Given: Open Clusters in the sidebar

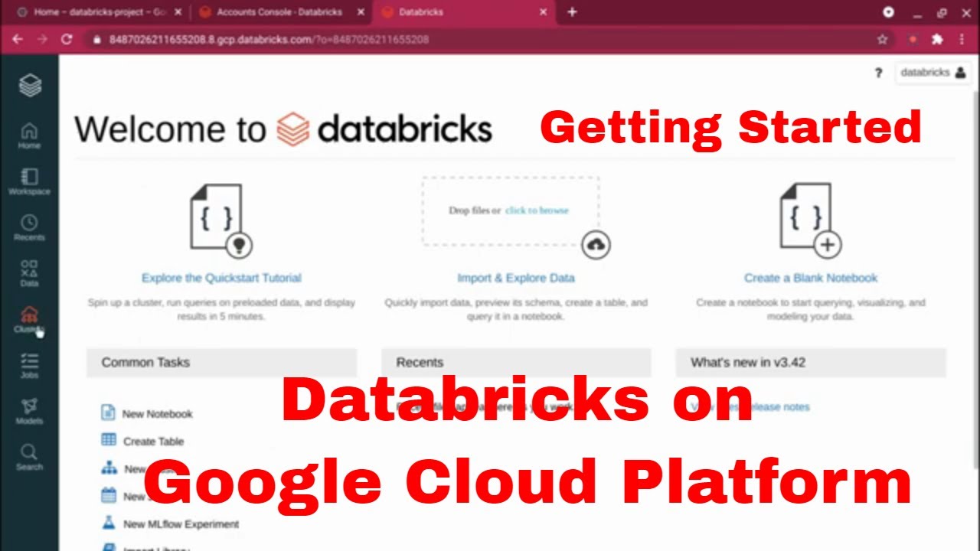Looking at the screenshot, I should [x=29, y=319].
